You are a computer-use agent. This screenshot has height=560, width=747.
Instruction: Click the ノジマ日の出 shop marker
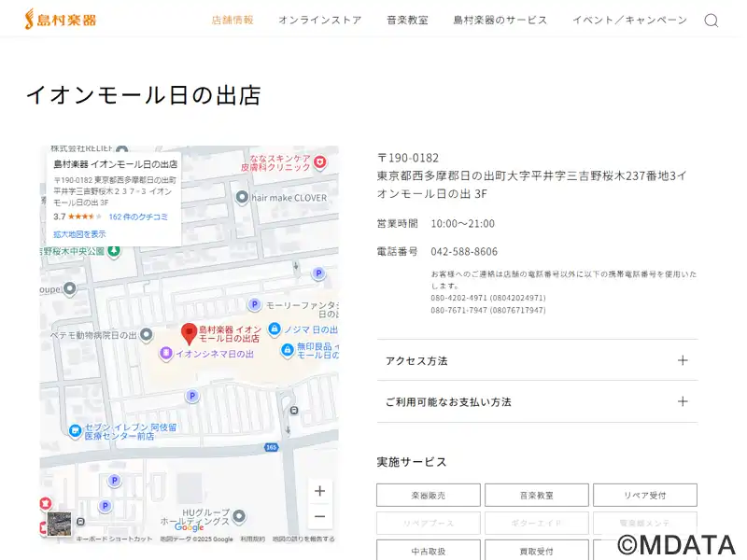coord(275,329)
